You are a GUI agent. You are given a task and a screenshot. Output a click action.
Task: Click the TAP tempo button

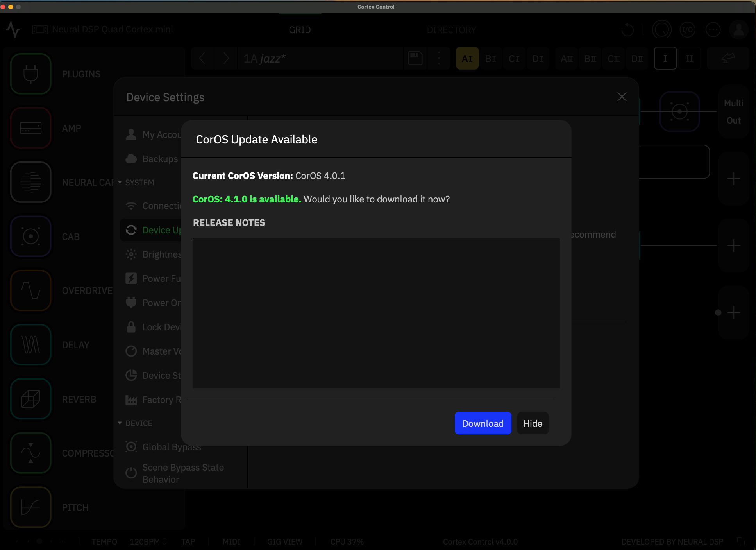point(188,542)
